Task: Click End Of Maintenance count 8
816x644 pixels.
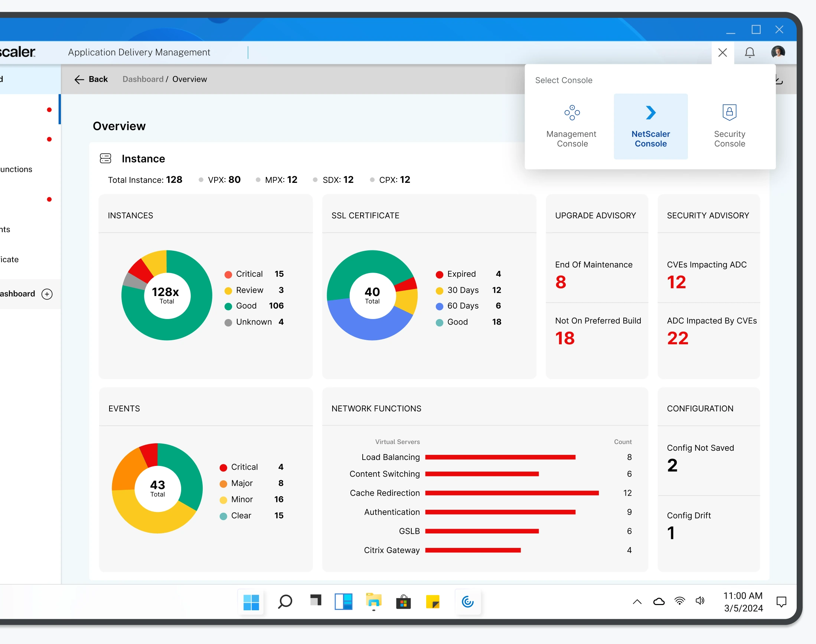Action: point(560,282)
